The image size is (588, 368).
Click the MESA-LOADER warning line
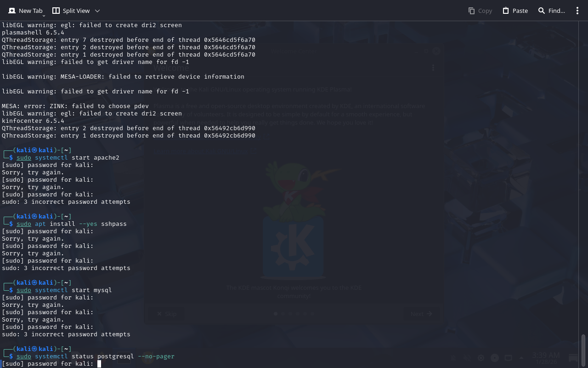point(123,77)
